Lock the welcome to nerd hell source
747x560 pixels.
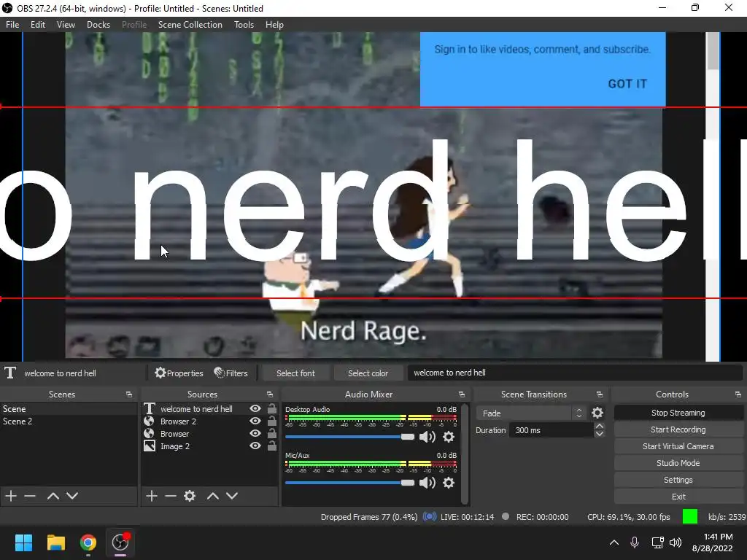pos(271,408)
